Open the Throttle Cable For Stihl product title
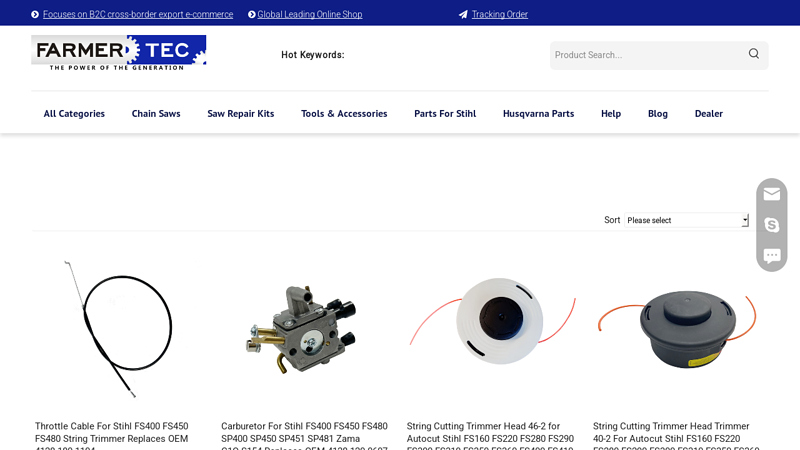The width and height of the screenshot is (800, 450). click(111, 436)
